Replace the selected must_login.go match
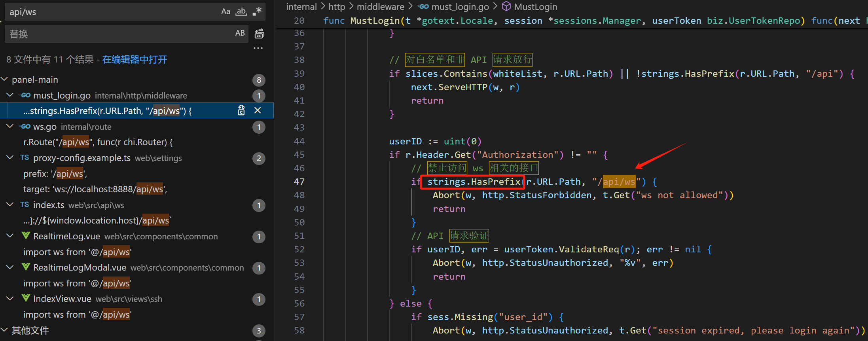Viewport: 868px width, 341px height. click(241, 110)
